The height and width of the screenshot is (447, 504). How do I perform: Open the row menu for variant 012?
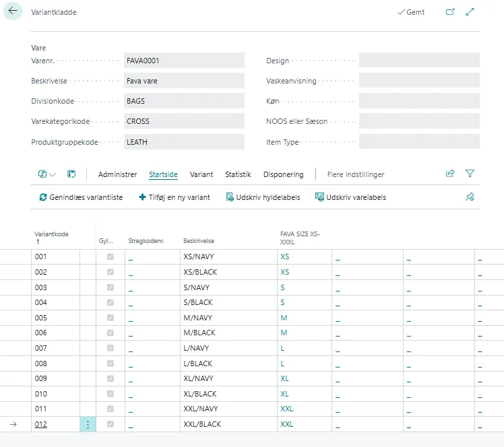click(88, 425)
